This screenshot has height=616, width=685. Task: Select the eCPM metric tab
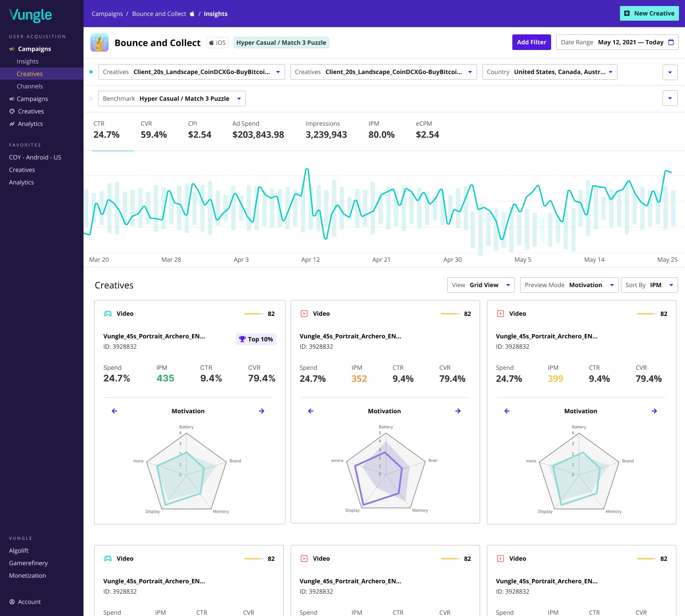coord(428,130)
